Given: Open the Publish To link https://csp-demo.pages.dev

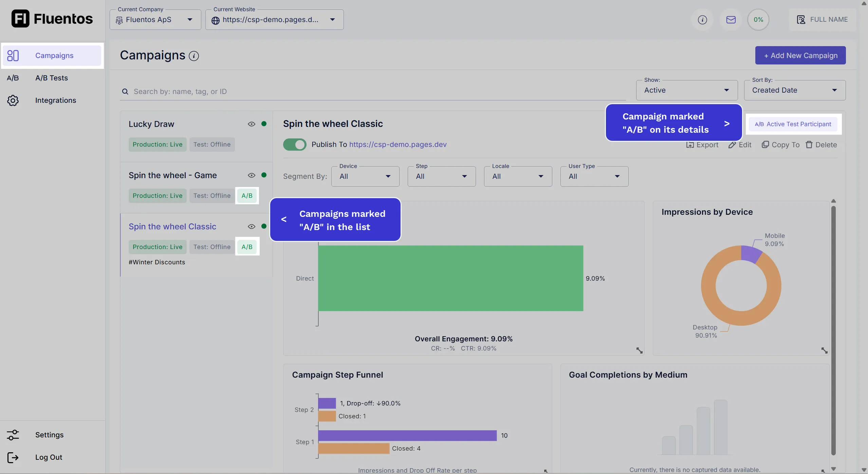Looking at the screenshot, I should pos(398,144).
